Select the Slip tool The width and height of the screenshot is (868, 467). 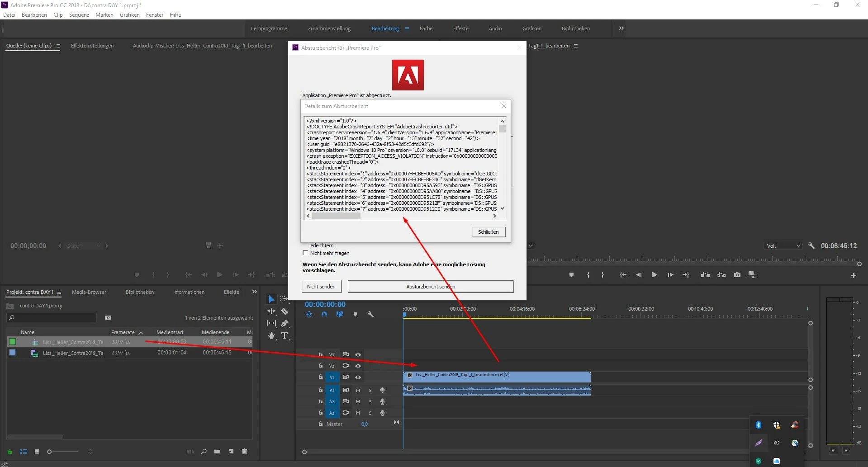(x=271, y=323)
